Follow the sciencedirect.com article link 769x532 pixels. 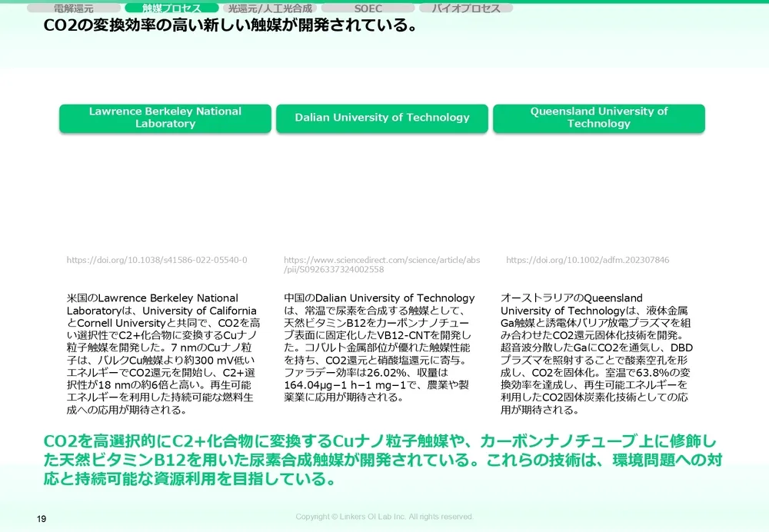(381, 265)
